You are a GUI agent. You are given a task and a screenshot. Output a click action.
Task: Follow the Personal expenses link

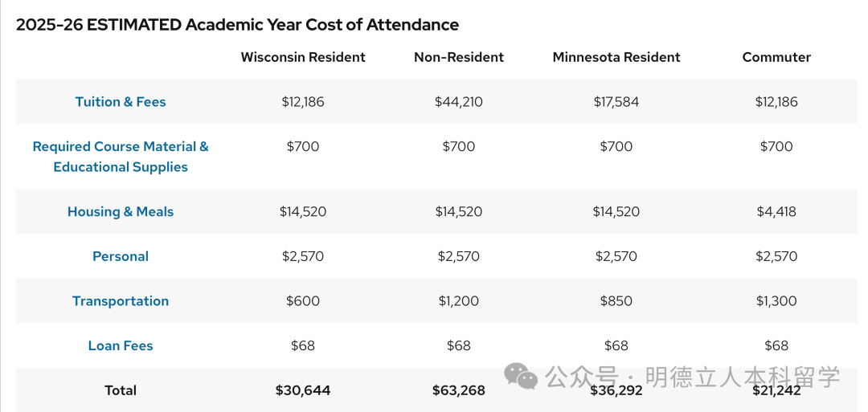coord(121,257)
